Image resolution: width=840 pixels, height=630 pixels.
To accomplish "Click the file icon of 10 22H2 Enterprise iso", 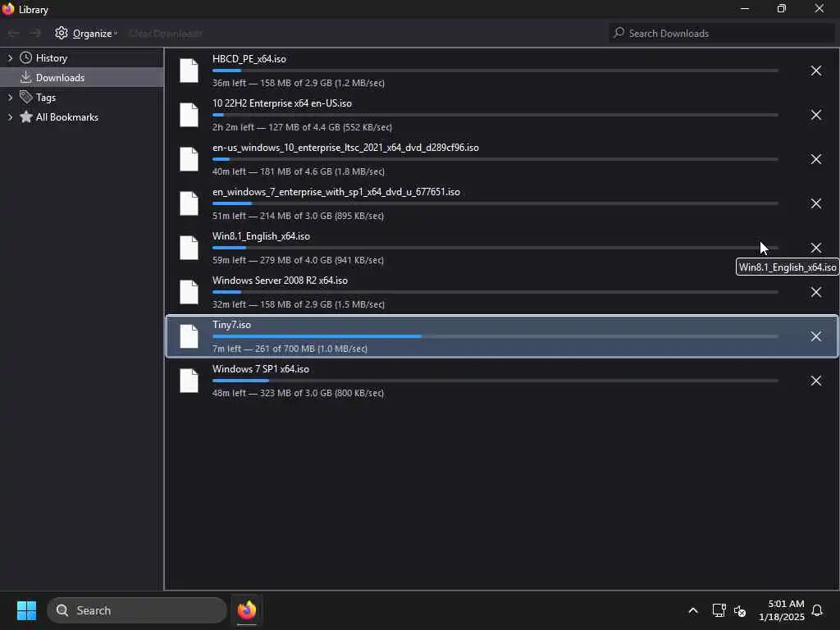I will [x=189, y=115].
